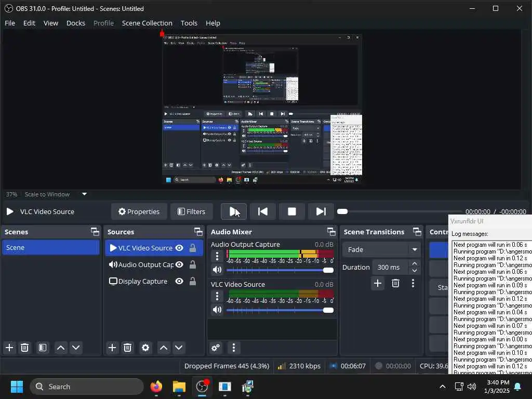Toggle visibility of Display Capture source

pyautogui.click(x=179, y=281)
